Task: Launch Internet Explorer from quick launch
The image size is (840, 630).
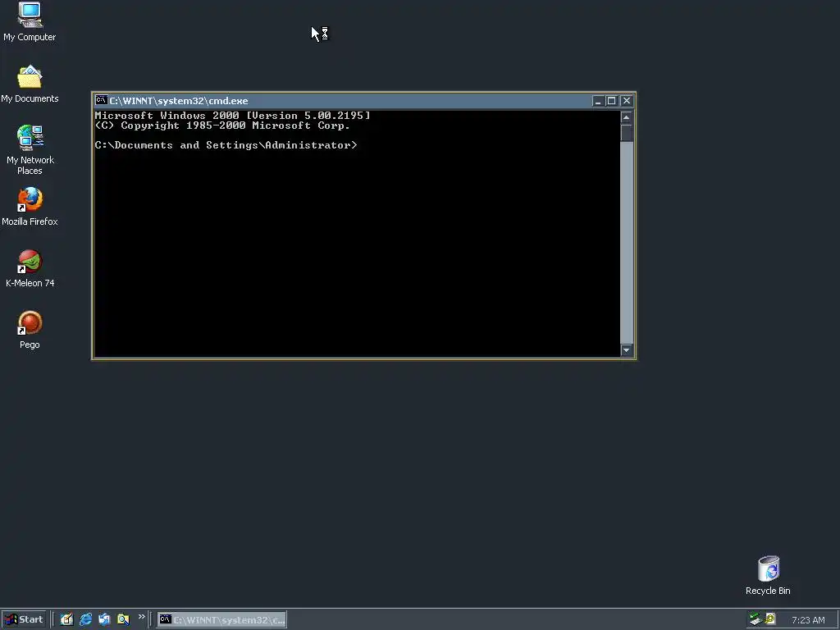Action: click(x=85, y=620)
